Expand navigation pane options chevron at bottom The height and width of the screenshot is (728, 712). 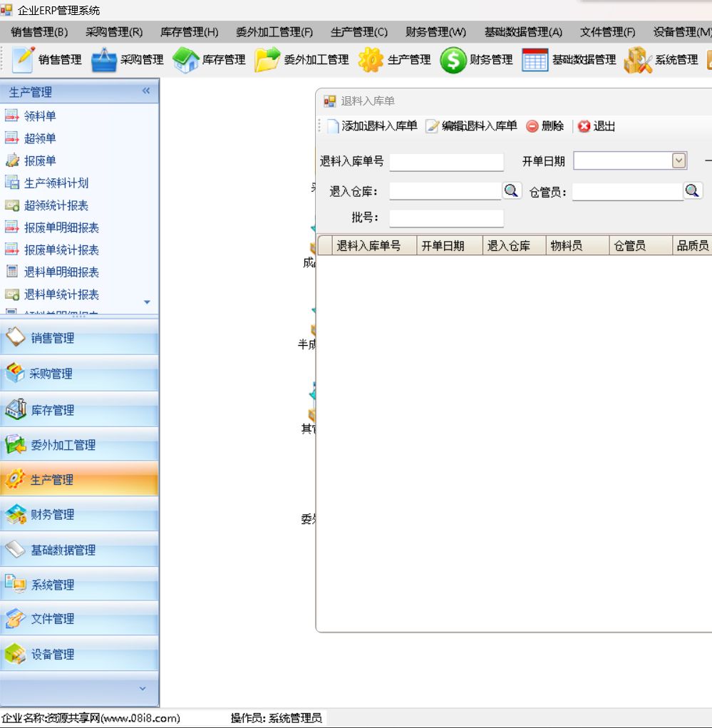click(143, 689)
